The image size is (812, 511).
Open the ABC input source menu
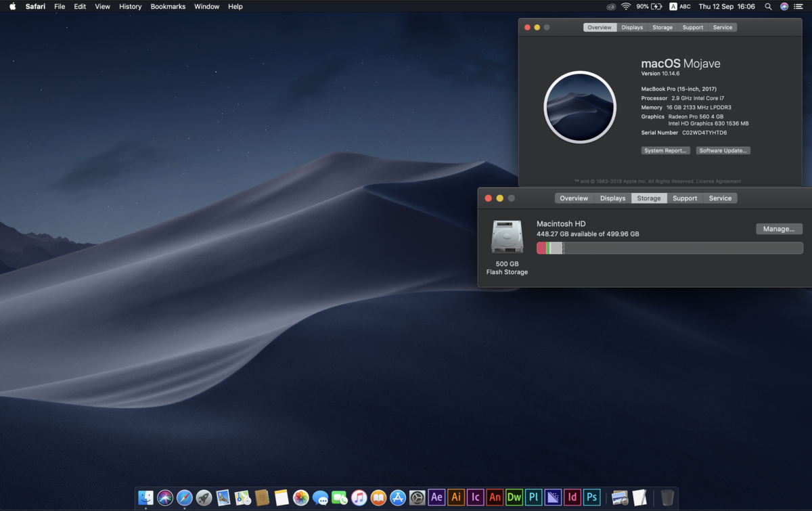679,6
